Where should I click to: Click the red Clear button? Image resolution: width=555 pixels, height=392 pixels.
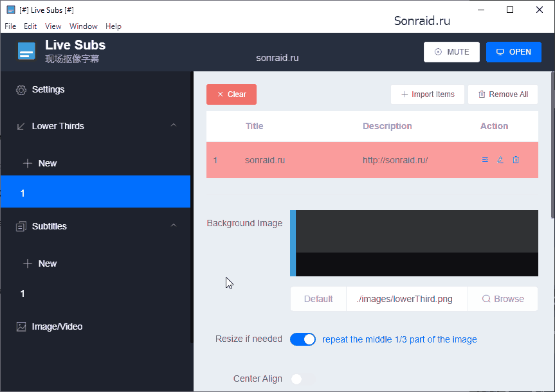pyautogui.click(x=232, y=94)
